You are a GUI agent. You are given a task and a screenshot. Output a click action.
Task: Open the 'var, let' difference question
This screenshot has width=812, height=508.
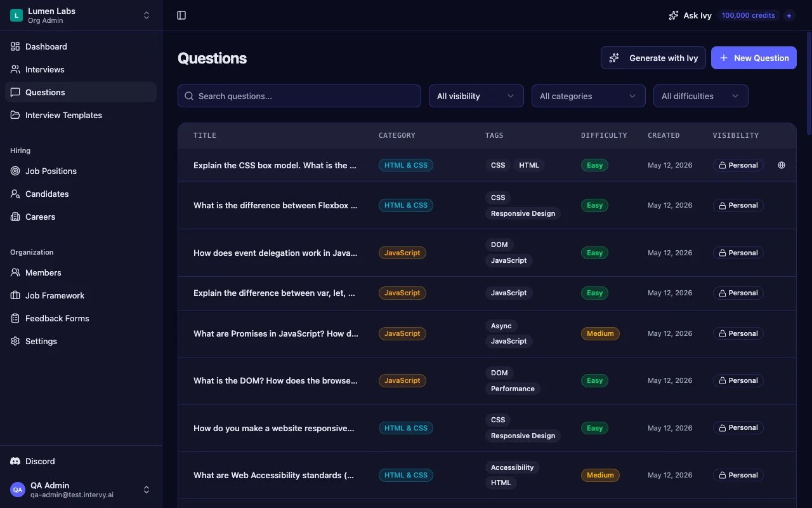pyautogui.click(x=274, y=293)
